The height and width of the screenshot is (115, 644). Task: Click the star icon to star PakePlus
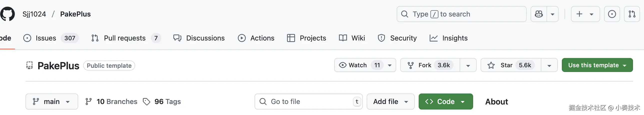491,65
